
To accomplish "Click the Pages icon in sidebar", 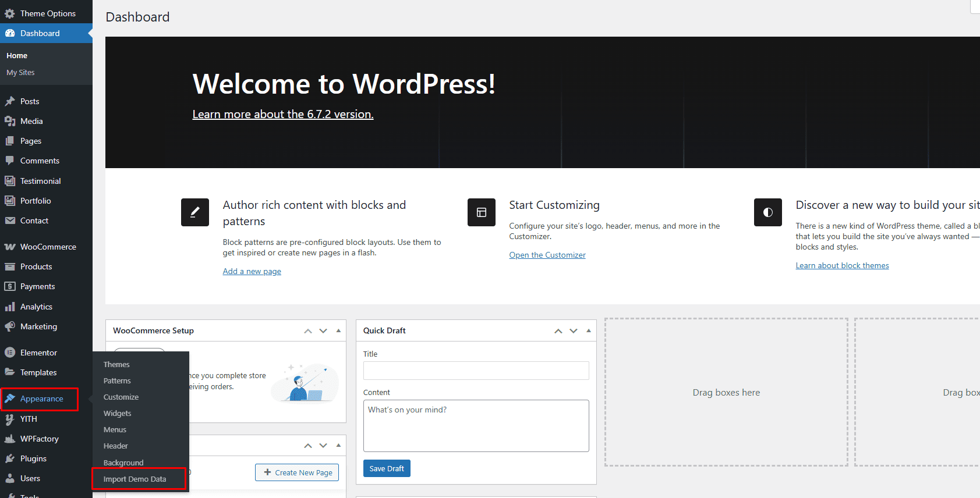I will click(x=10, y=141).
